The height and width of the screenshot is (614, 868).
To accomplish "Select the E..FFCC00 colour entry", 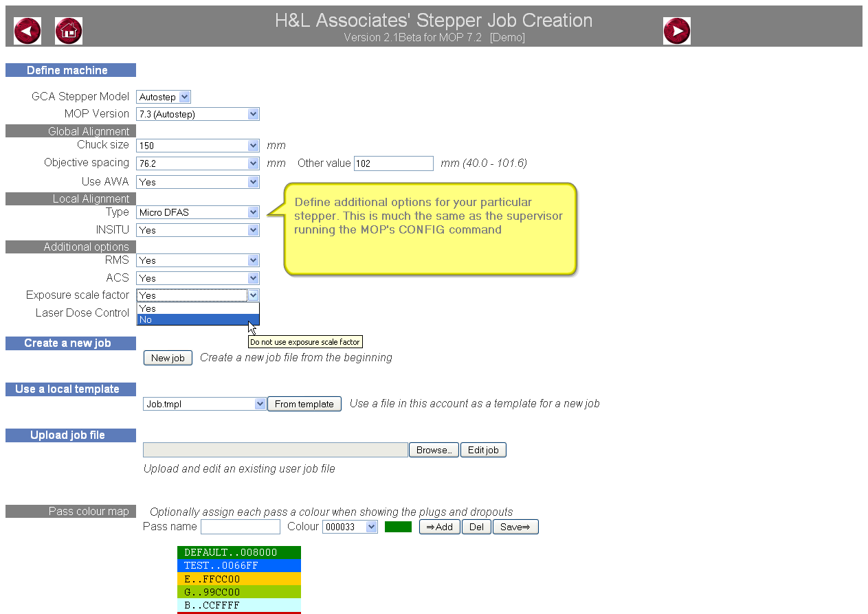I will tap(239, 579).
